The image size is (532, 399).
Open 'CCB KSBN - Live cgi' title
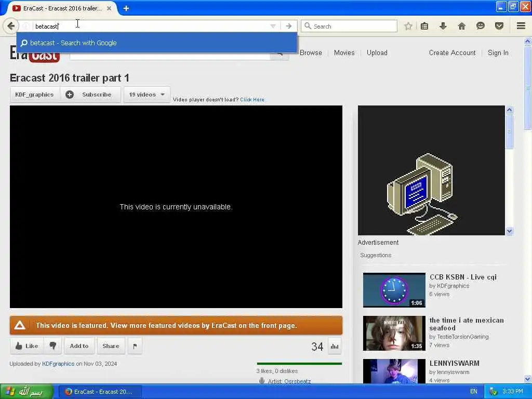click(x=463, y=277)
